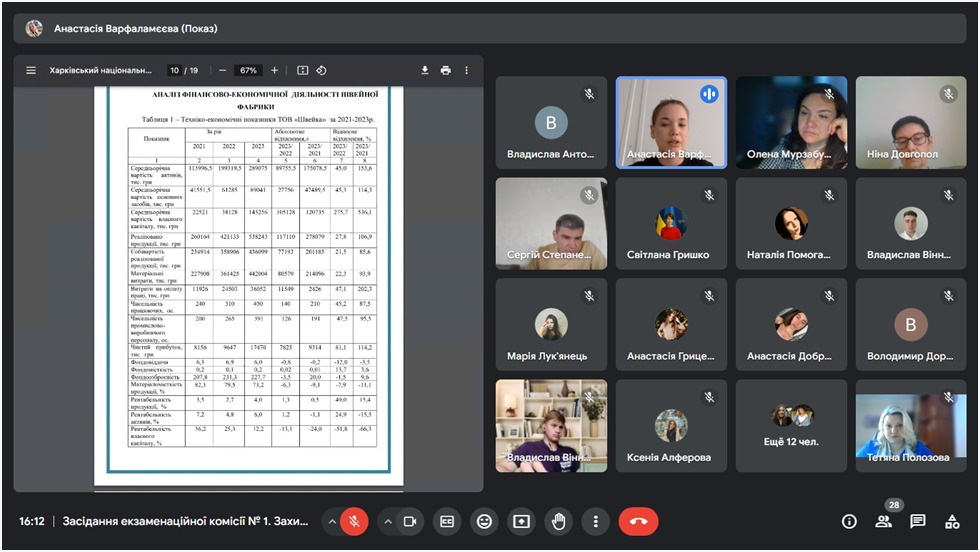The width and height of the screenshot is (980, 552).
Task: Leave the call with red button
Action: (638, 521)
